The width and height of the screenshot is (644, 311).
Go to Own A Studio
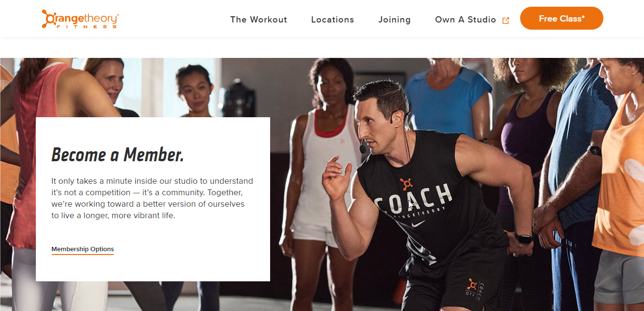point(466,20)
